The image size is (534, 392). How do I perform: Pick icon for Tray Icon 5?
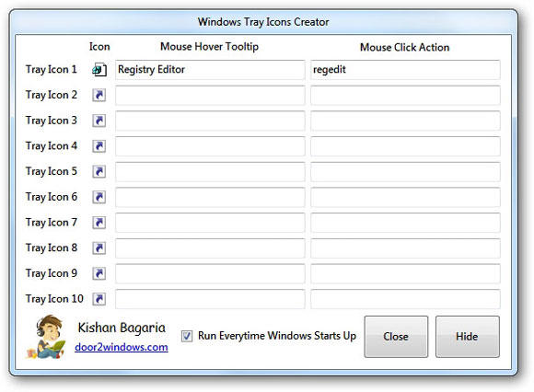click(x=99, y=171)
